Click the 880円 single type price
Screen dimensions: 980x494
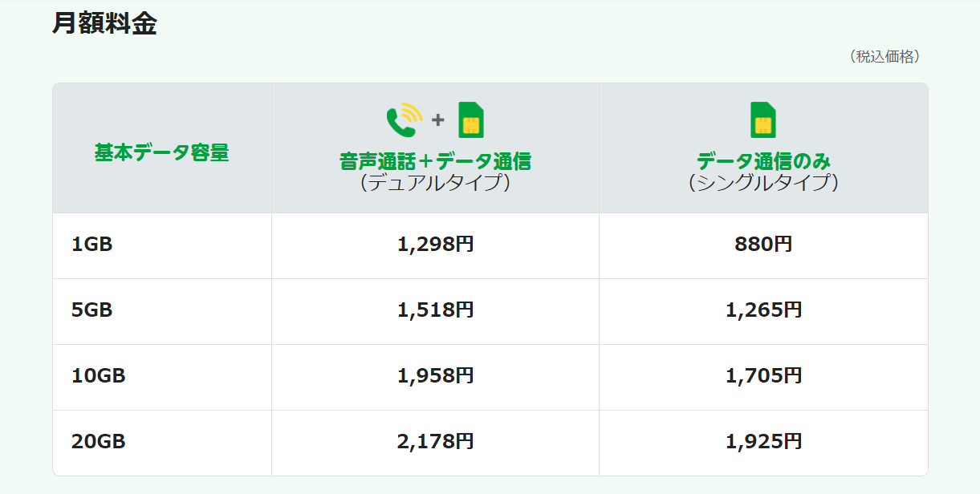(763, 245)
